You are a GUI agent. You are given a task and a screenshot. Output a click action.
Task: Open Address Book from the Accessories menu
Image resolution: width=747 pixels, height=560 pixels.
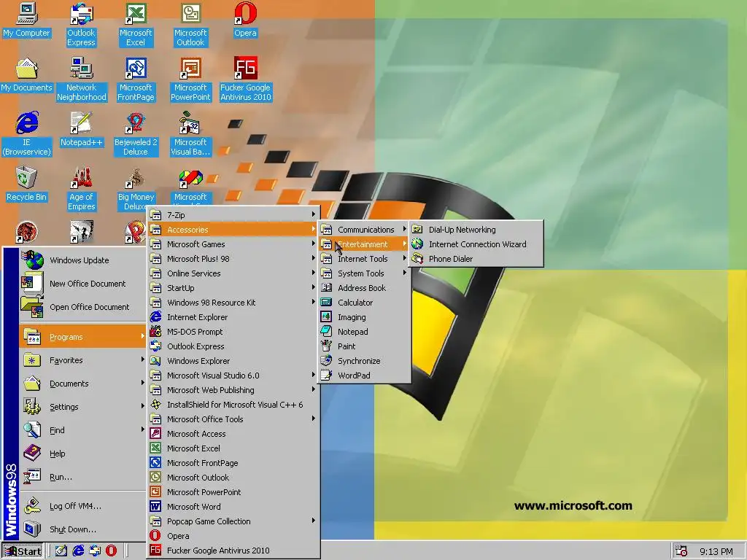tap(365, 288)
